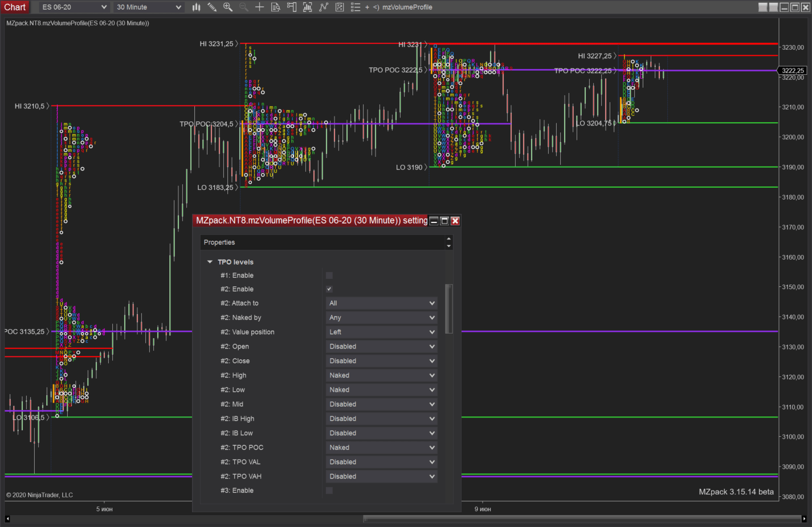Screen dimensions: 812x527
Task: Click the Chart window label
Action: tap(15, 7)
